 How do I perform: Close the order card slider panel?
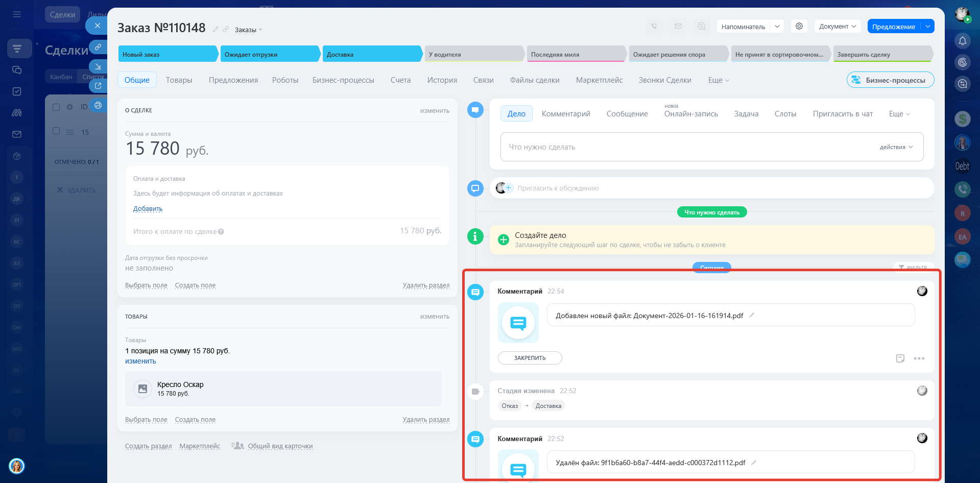(97, 26)
